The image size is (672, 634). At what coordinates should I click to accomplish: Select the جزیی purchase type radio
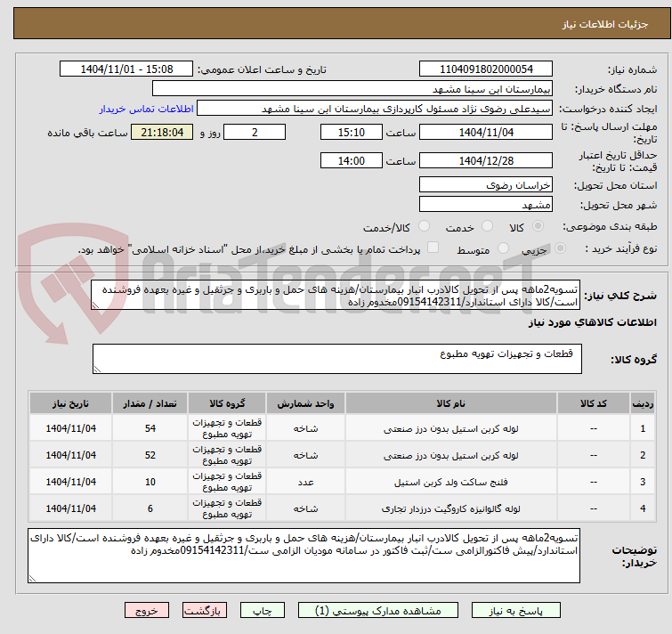[x=560, y=248]
